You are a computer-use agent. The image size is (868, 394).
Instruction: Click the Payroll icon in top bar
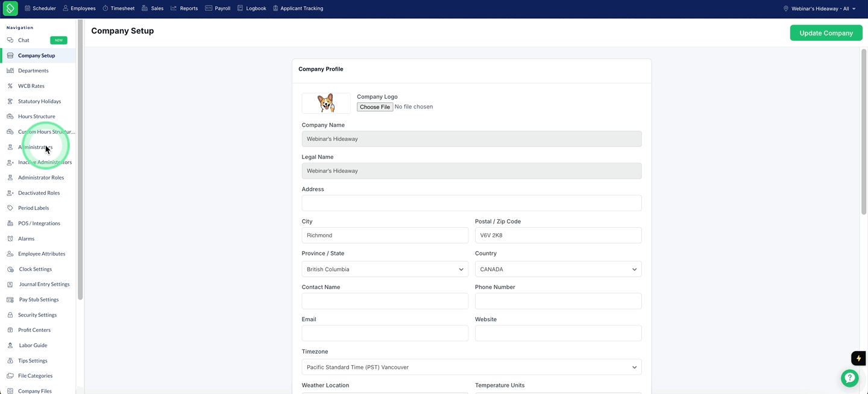(x=209, y=8)
